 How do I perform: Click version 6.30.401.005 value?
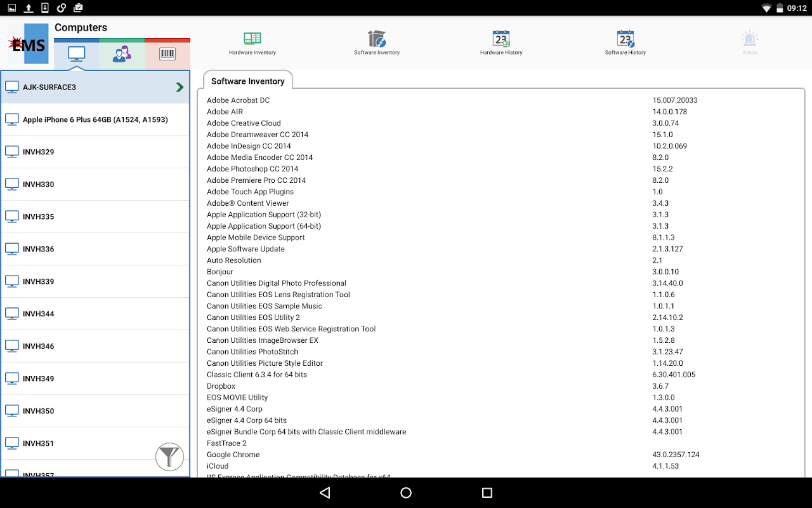[x=674, y=375]
